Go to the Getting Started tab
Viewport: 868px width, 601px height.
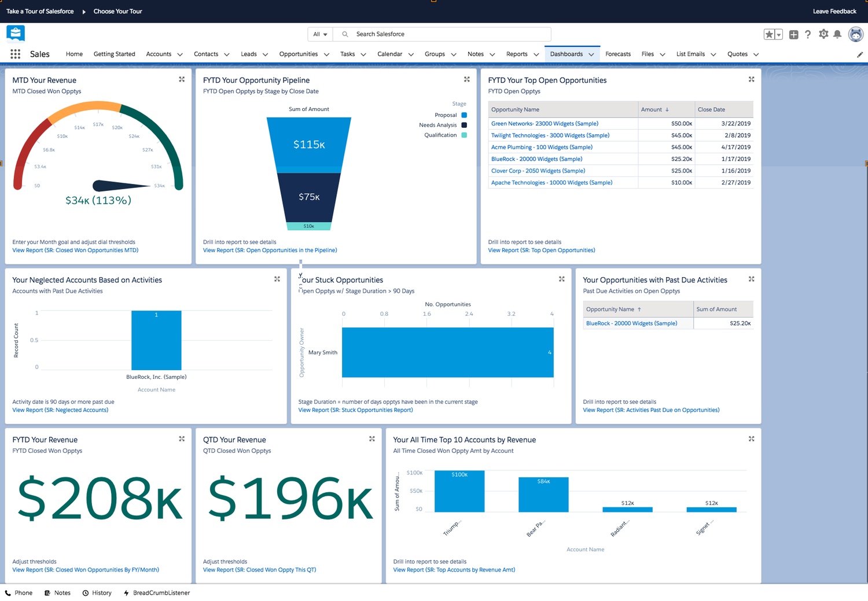[x=114, y=54]
